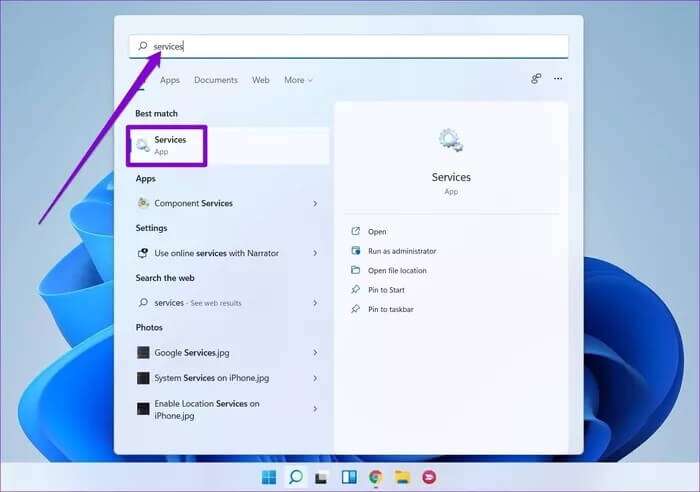Viewport: 700px width, 492px height.
Task: Click the Pin to Start pin icon
Action: (x=355, y=289)
